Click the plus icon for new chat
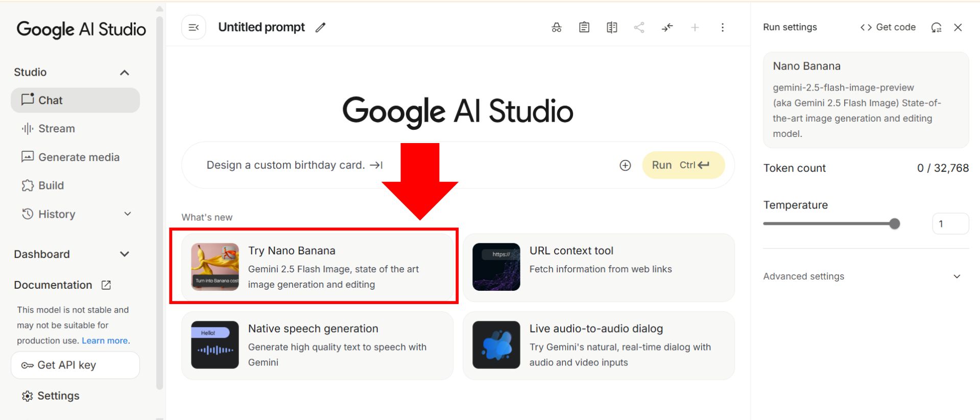980x420 pixels. [x=695, y=28]
